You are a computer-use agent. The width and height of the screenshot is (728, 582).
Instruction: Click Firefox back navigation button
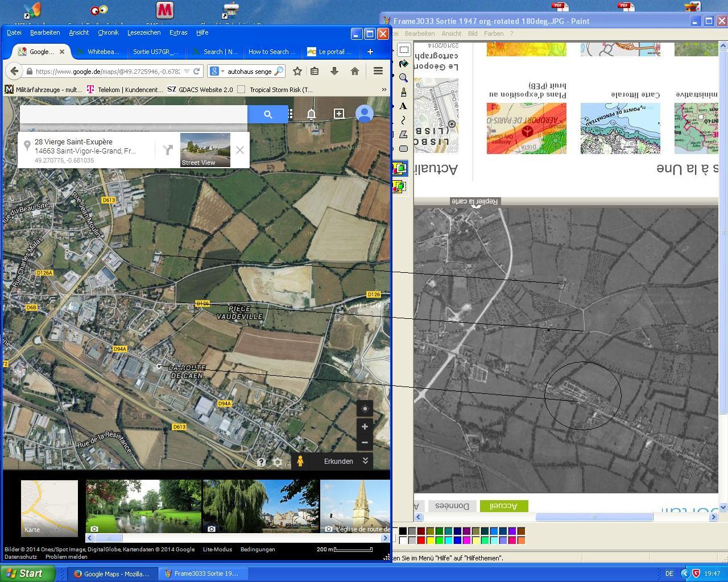[x=14, y=71]
